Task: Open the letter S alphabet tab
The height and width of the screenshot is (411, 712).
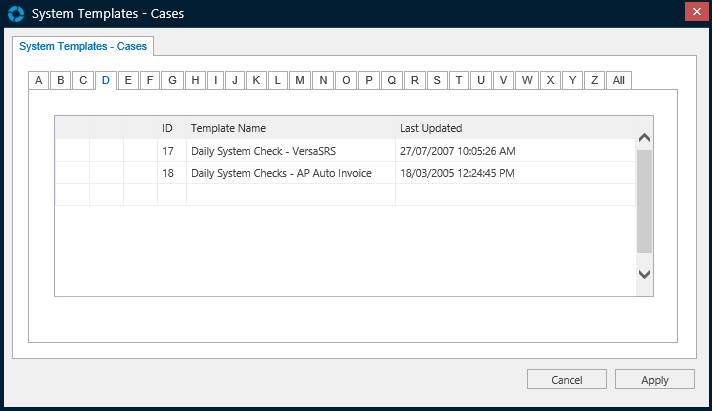Action: tap(437, 80)
